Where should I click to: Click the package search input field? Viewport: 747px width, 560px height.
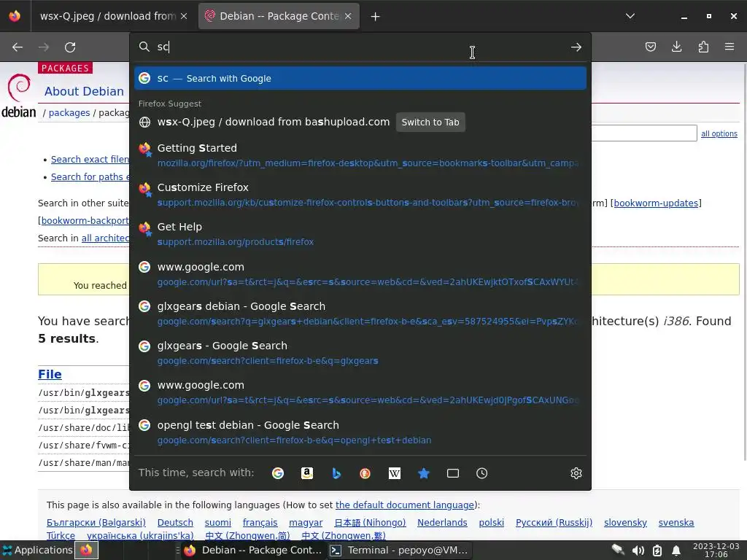644,133
